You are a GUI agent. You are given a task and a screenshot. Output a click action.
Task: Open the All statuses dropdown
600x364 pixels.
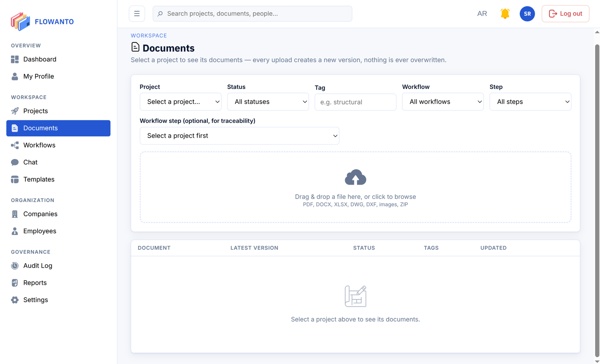click(x=268, y=102)
